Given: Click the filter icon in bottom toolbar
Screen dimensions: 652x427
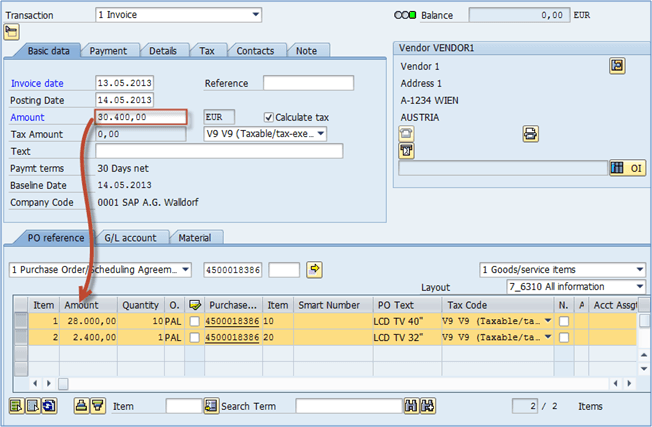Looking at the screenshot, I should click(x=97, y=405).
